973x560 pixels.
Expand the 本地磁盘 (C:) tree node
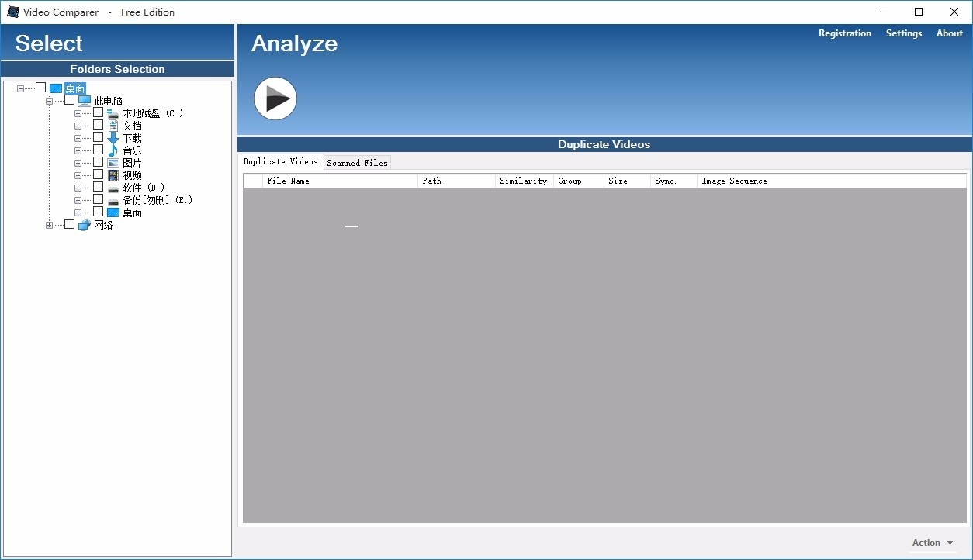point(77,112)
